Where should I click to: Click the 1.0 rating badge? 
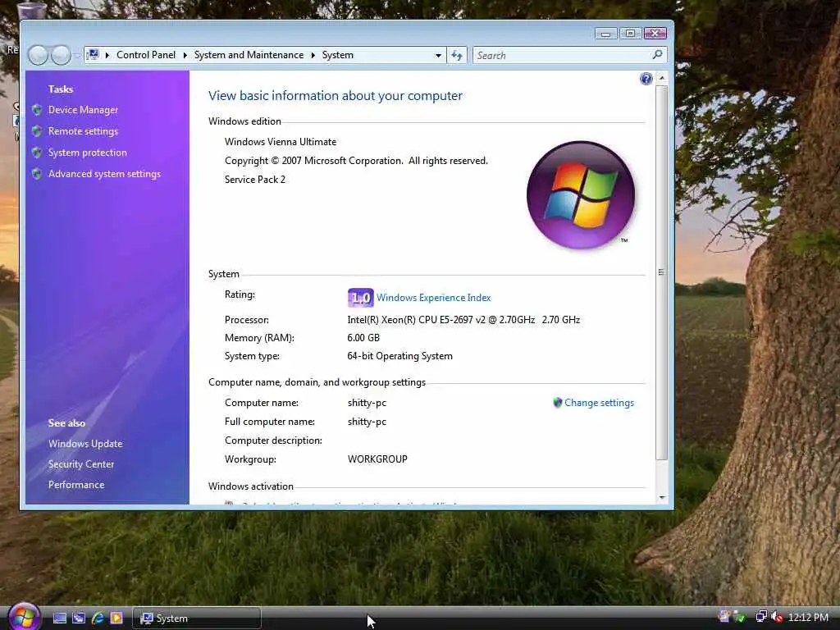361,297
